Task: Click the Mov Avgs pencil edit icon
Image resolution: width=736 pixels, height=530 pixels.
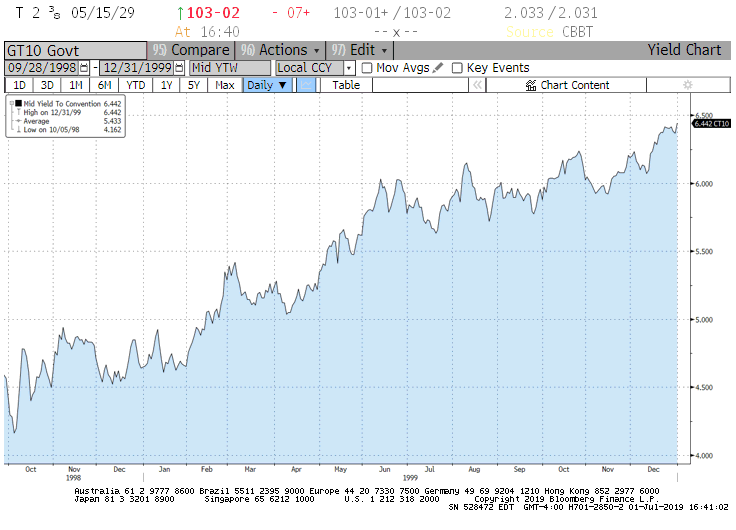Action: 438,68
